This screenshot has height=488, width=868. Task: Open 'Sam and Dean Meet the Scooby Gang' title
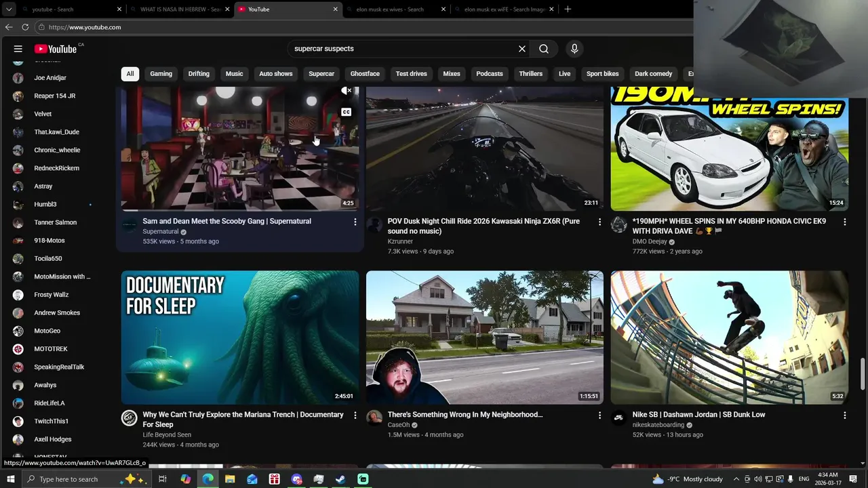pyautogui.click(x=227, y=222)
